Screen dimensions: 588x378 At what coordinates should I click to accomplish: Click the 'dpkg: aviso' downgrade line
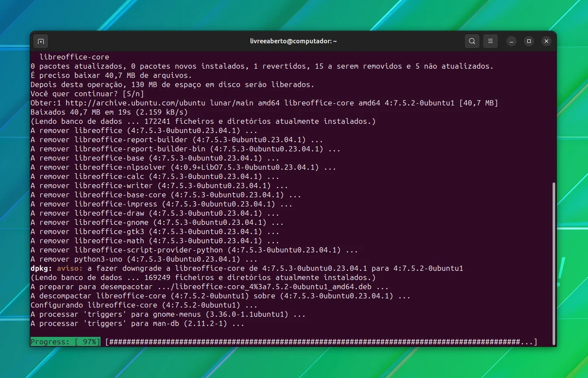click(247, 268)
